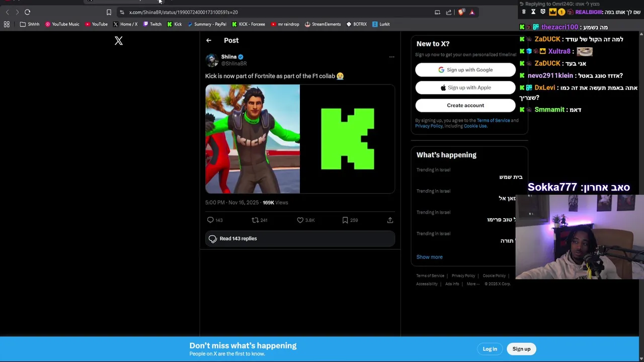Viewport: 644px width, 362px height.
Task: Open the Shiina display name link
Action: pyautogui.click(x=229, y=57)
